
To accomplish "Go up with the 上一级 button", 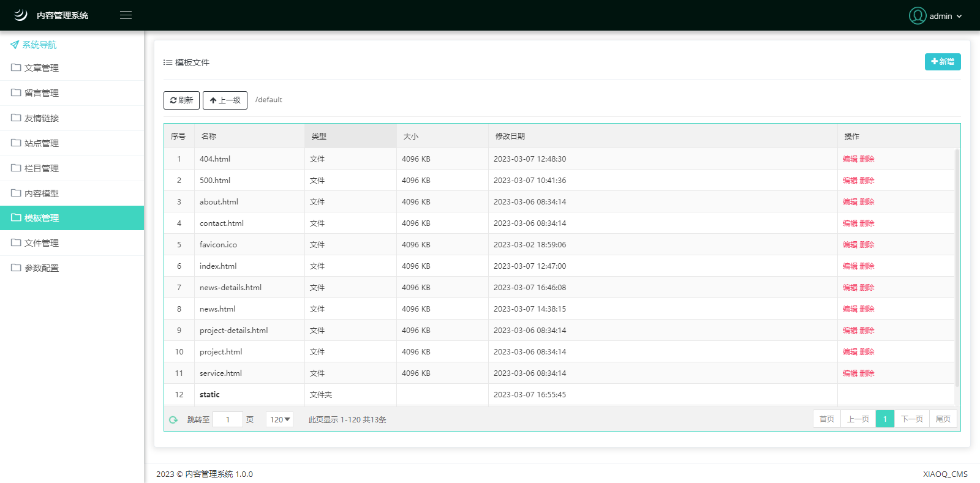I will point(225,100).
